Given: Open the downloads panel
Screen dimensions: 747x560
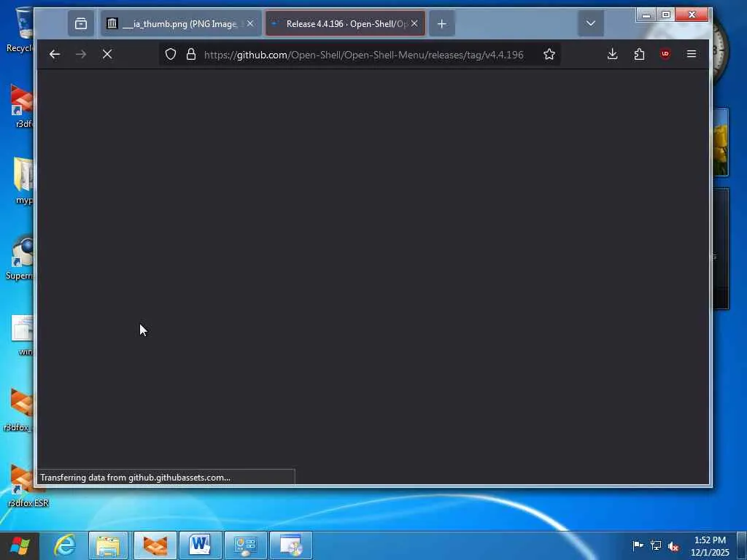Looking at the screenshot, I should pos(613,54).
